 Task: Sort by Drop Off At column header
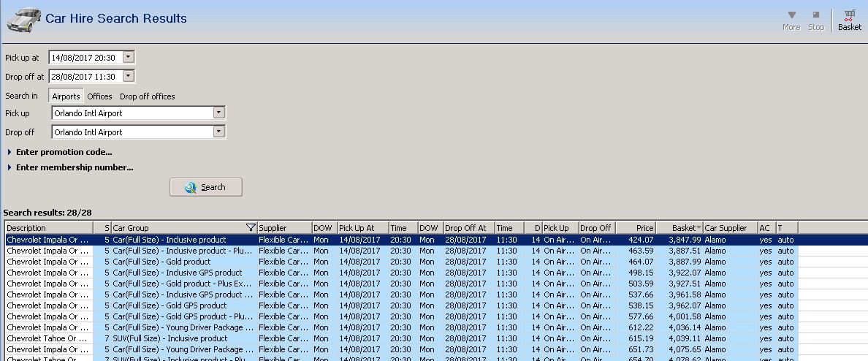tap(469, 228)
